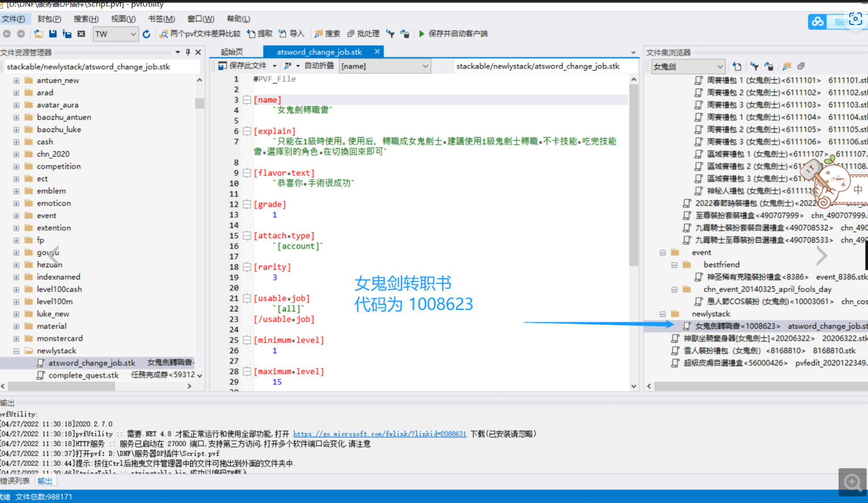This screenshot has width=868, height=503.
Task: Click the 自动折叠 auto fold button
Action: 319,66
